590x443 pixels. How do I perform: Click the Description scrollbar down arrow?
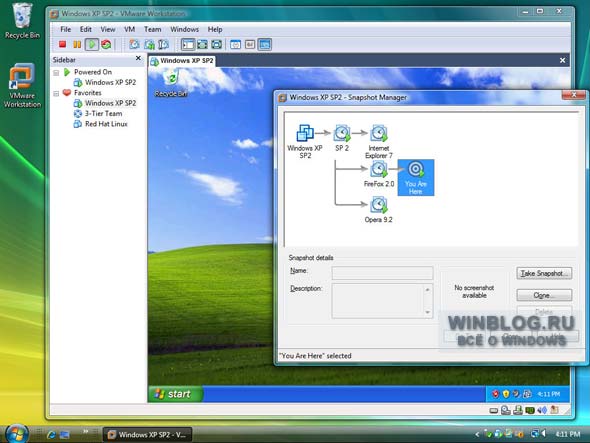coord(428,312)
